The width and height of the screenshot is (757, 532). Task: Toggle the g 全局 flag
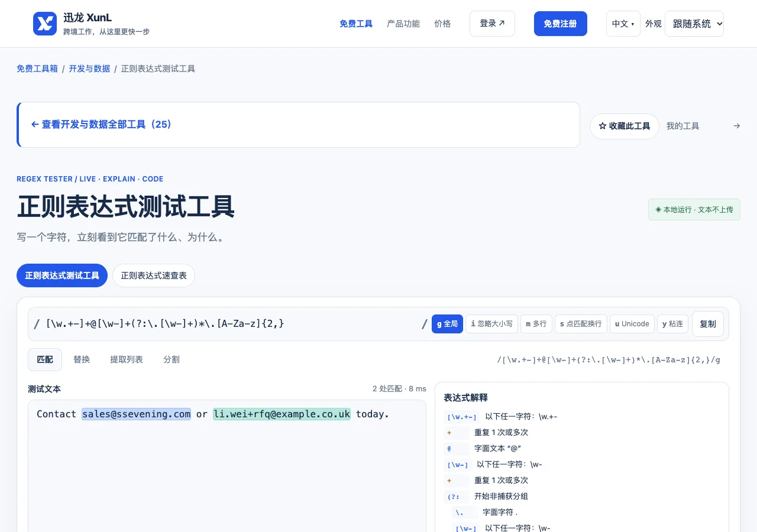[x=447, y=324]
